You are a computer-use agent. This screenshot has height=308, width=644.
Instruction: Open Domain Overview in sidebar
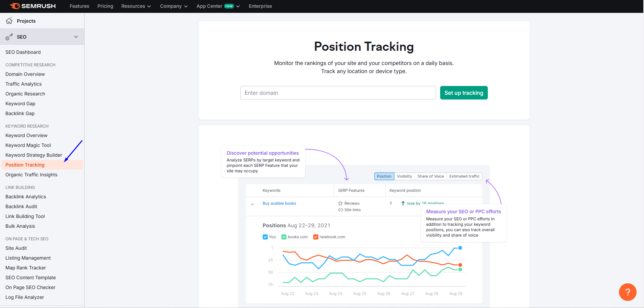[x=25, y=74]
